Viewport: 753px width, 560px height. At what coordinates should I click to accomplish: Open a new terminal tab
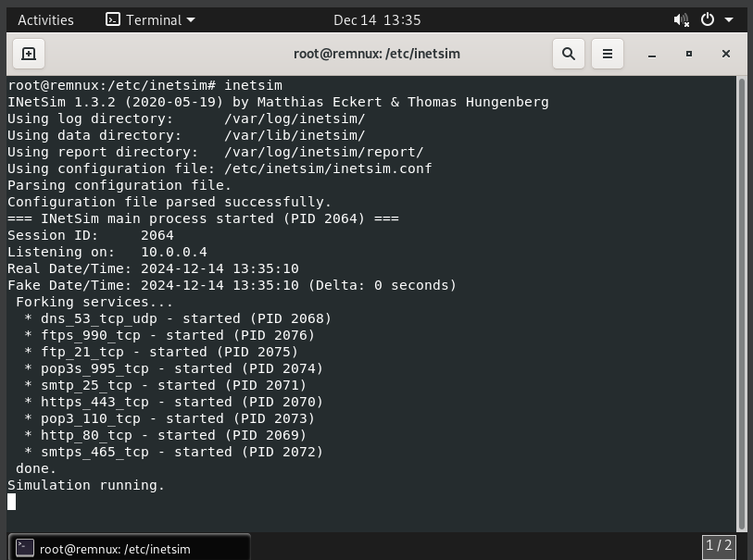point(28,54)
